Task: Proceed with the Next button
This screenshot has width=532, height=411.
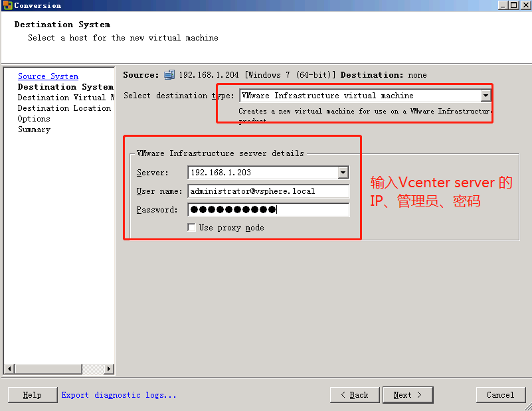Action: [x=408, y=395]
